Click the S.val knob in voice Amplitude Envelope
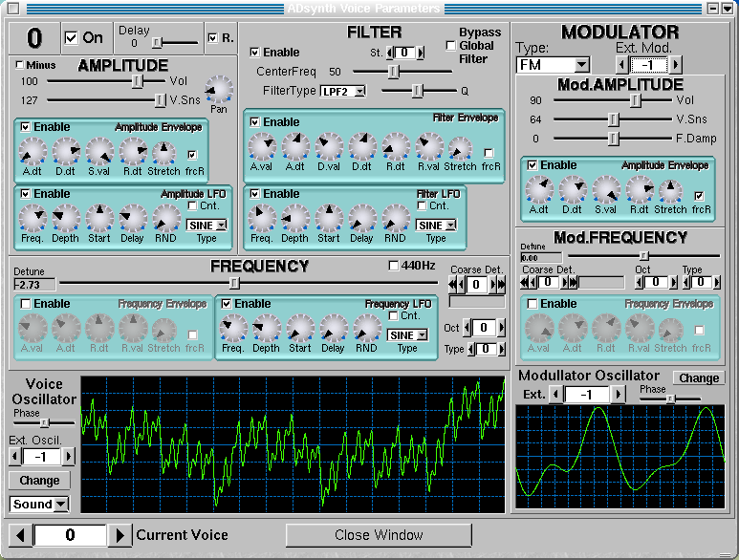Viewport: 739px width, 560px height. tap(99, 151)
